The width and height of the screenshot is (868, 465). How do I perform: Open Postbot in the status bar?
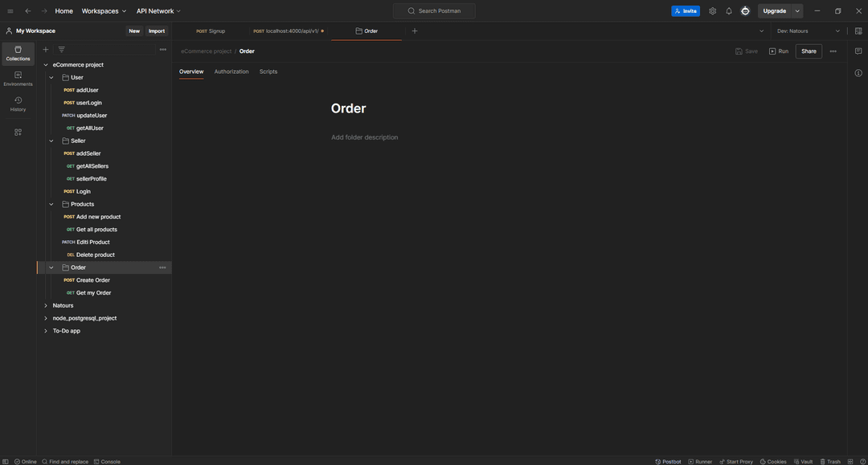668,462
